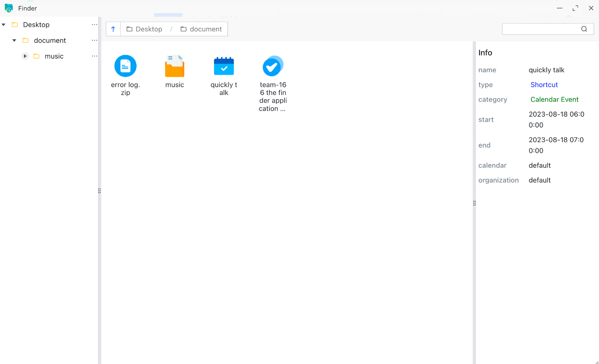Expand the music tree node
599x364 pixels.
pyautogui.click(x=25, y=56)
